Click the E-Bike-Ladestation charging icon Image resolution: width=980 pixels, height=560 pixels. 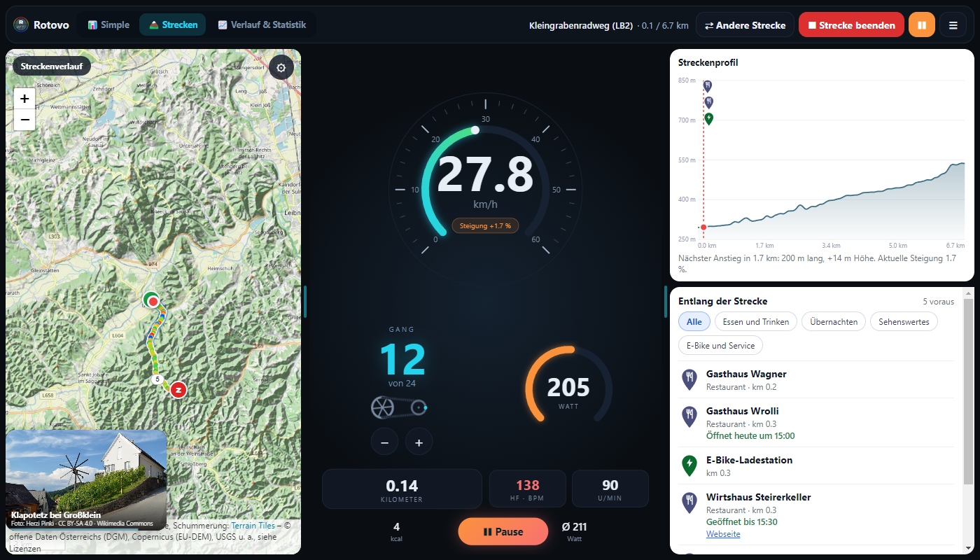click(689, 465)
